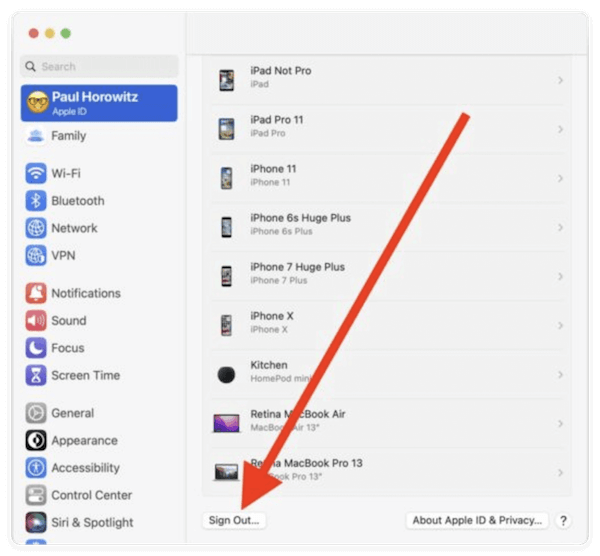Image resolution: width=600 pixels, height=556 pixels.
Task: Select the Network globe icon
Action: click(36, 228)
